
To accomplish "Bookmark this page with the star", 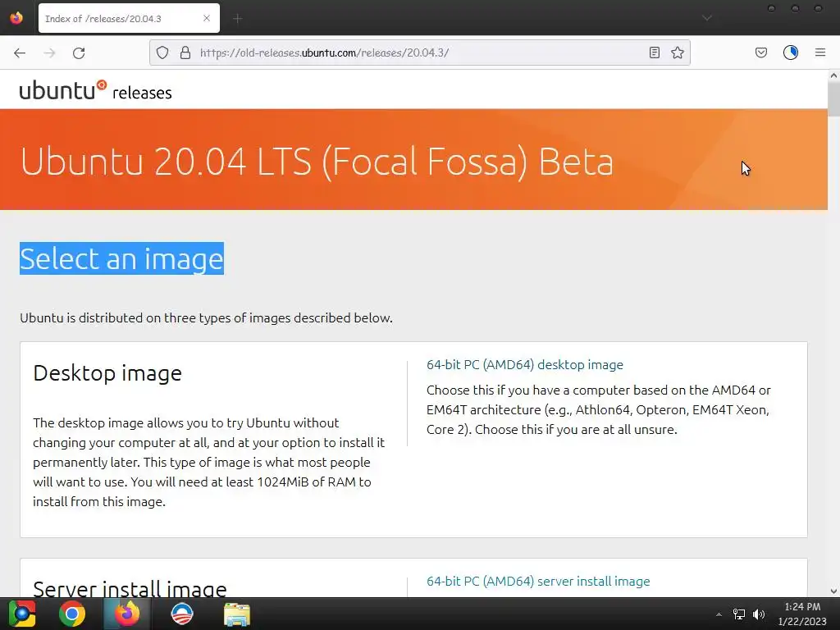I will pos(678,52).
